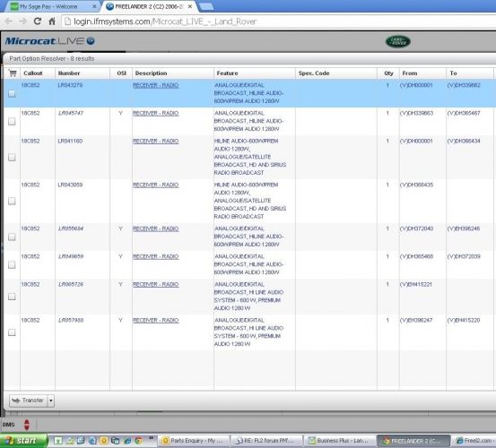Sort by the Spec. Code column header
This screenshot has height=448, width=496.
pos(336,73)
